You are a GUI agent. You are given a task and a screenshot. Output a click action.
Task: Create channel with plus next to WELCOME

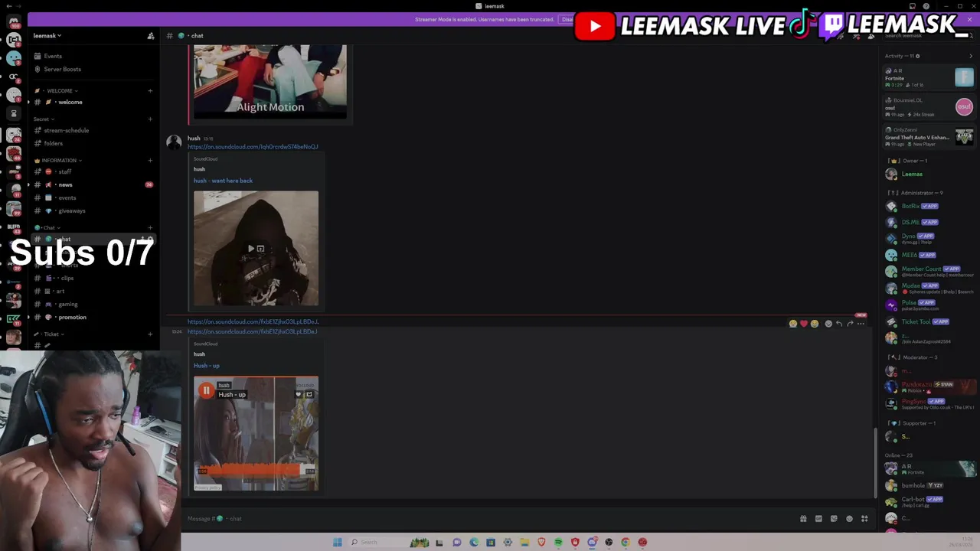click(x=150, y=91)
